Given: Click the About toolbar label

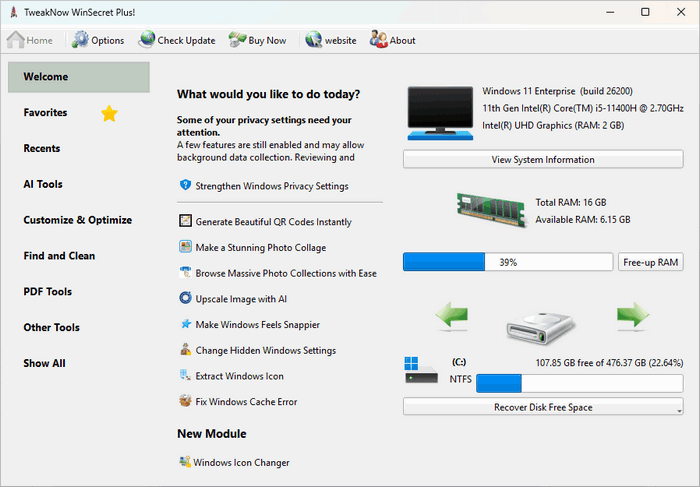Looking at the screenshot, I should pos(402,41).
